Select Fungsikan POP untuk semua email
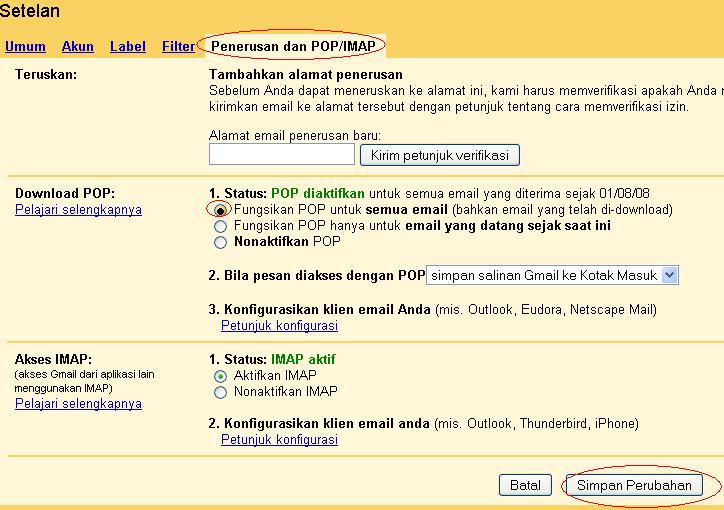 click(220, 210)
